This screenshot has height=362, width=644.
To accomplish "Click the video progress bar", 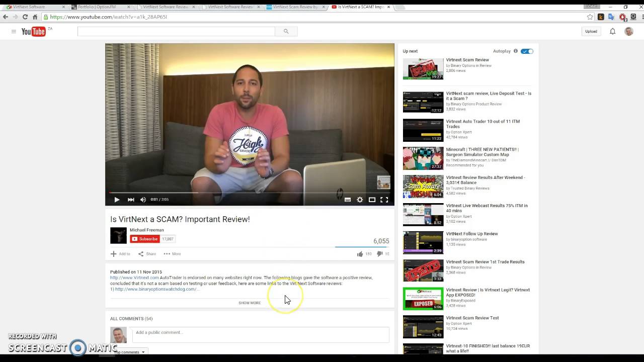I will click(250, 193).
